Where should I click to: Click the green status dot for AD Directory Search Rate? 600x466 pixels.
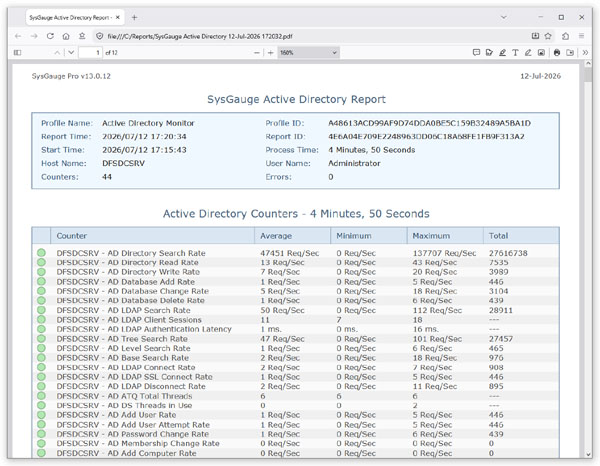(41, 253)
